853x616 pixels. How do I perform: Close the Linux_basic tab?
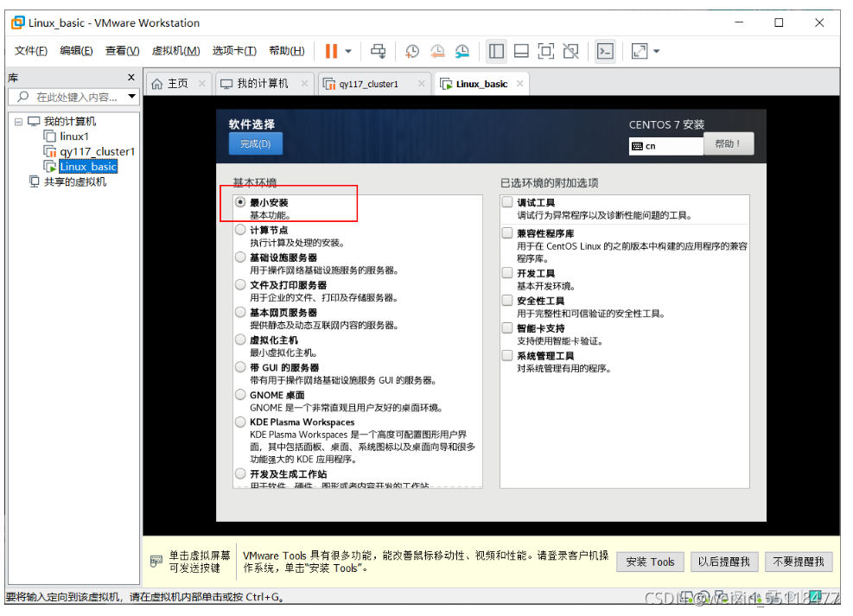click(519, 83)
